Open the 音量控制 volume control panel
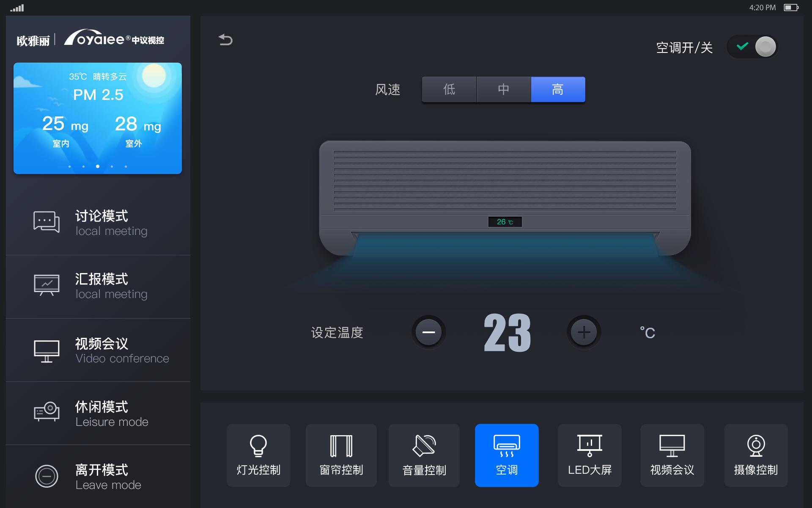 click(424, 455)
